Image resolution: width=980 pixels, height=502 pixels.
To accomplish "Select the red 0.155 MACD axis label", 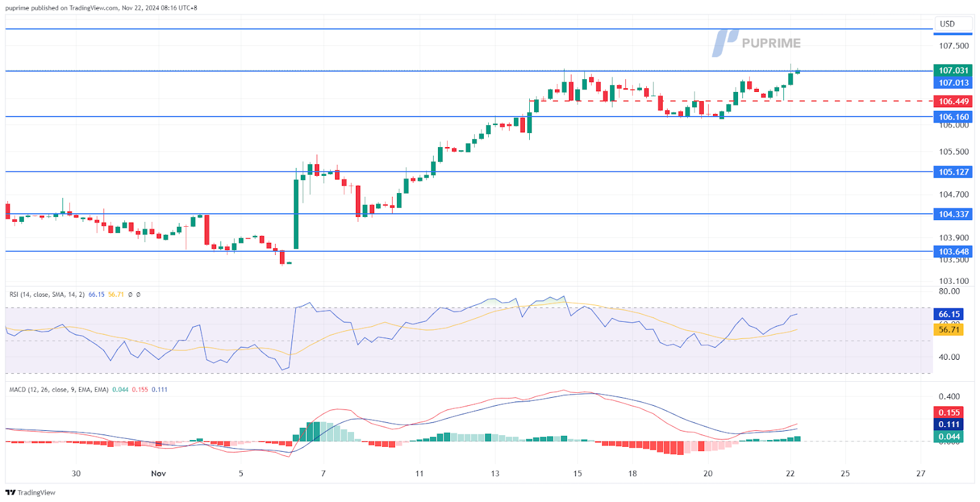I will 949,413.
